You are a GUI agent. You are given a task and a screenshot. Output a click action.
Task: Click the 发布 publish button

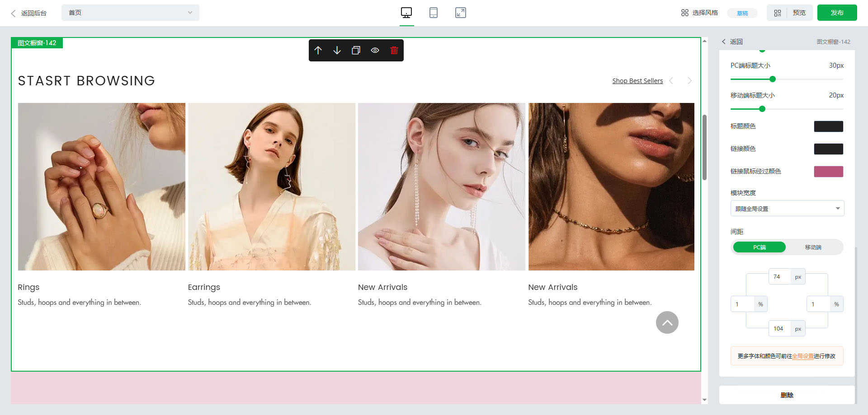coord(837,13)
